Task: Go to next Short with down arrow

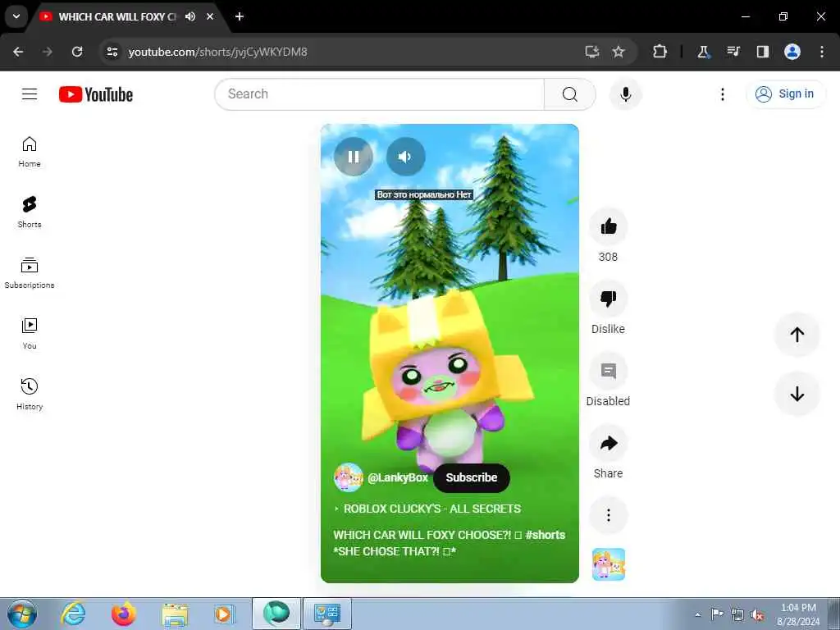Action: tap(797, 394)
